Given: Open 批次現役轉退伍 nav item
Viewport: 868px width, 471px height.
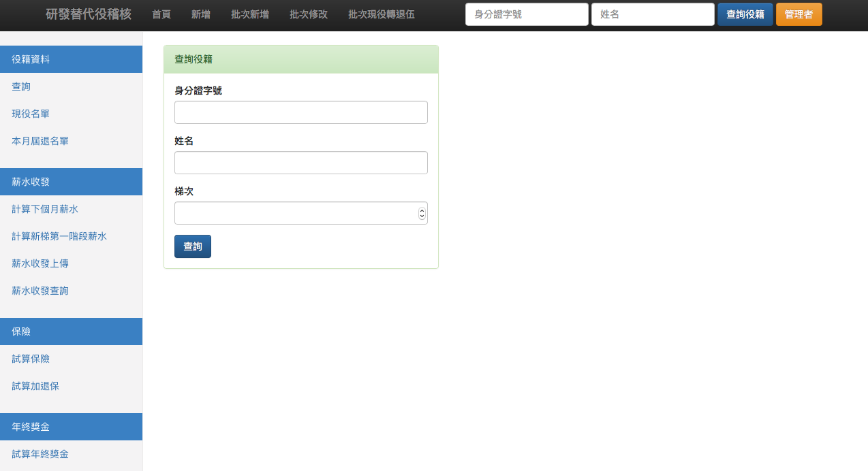Looking at the screenshot, I should coord(382,14).
